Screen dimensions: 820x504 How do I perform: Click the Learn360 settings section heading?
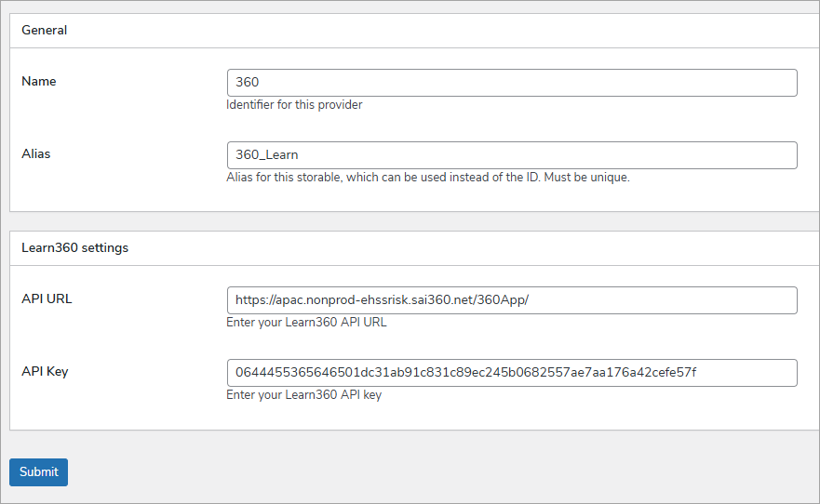74,248
